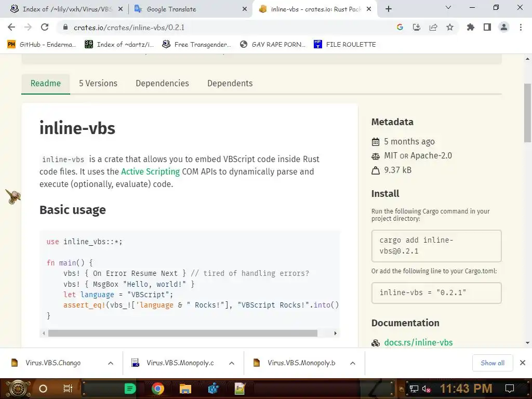
Task: Go forward to the next page
Action: coord(28,27)
